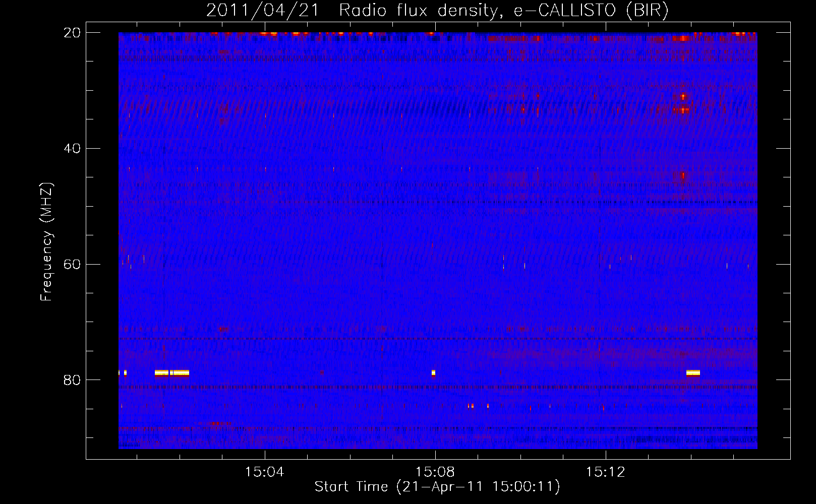
Task: Click the 15:08 time tick label
Action: tap(435, 472)
